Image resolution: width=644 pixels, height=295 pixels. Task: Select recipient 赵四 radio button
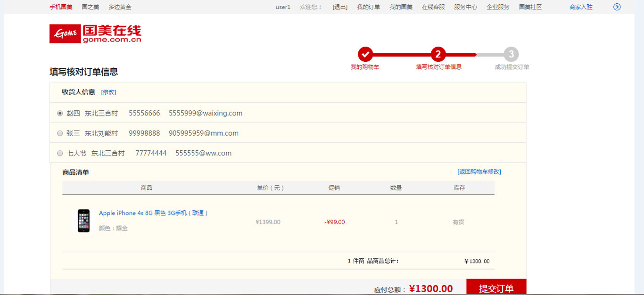point(60,113)
